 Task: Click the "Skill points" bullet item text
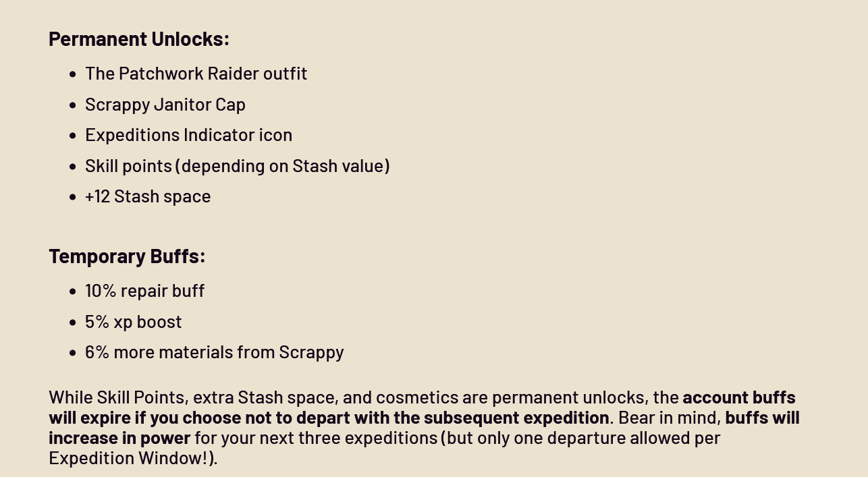(x=128, y=166)
